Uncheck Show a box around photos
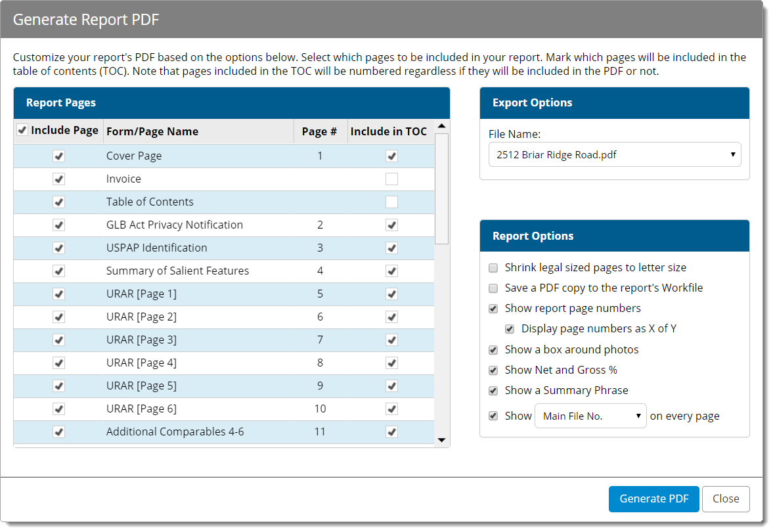The width and height of the screenshot is (773, 532). pyautogui.click(x=493, y=350)
